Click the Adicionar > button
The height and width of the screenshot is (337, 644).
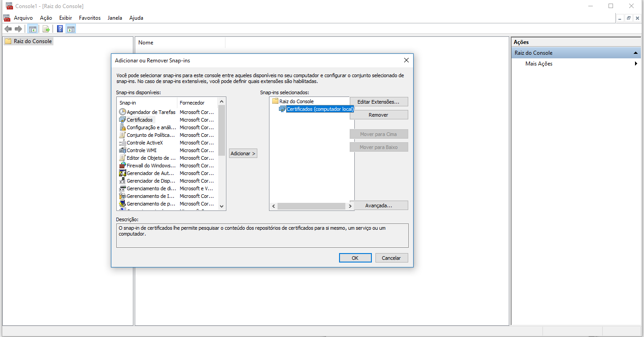point(243,153)
